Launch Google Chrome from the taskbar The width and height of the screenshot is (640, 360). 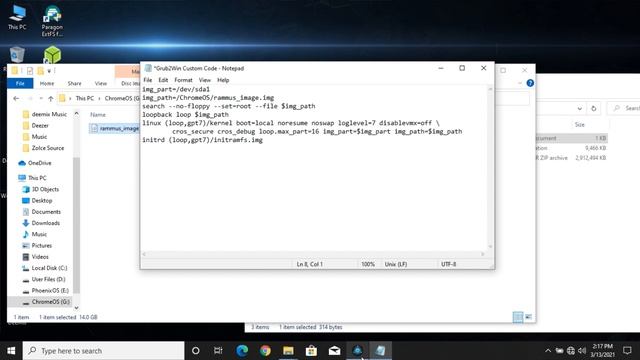pos(265,351)
